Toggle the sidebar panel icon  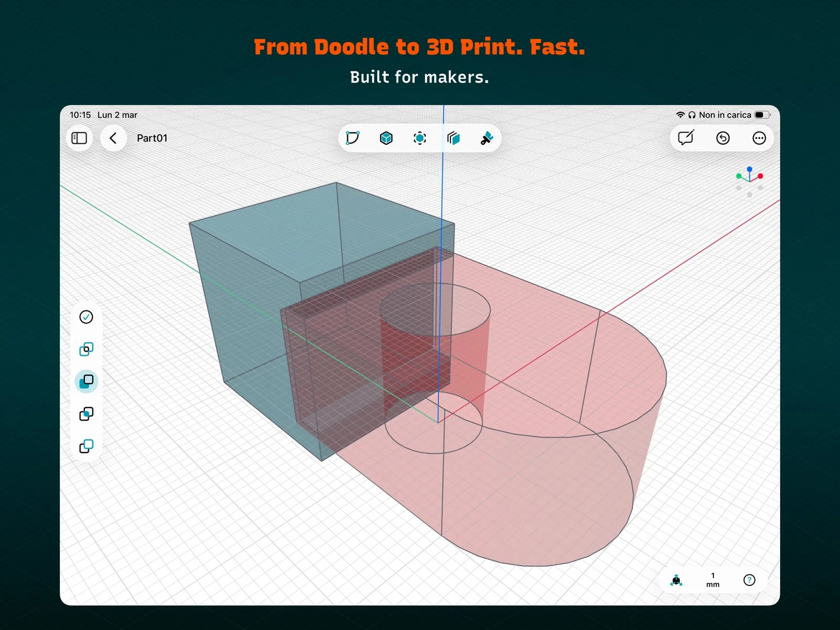79,138
